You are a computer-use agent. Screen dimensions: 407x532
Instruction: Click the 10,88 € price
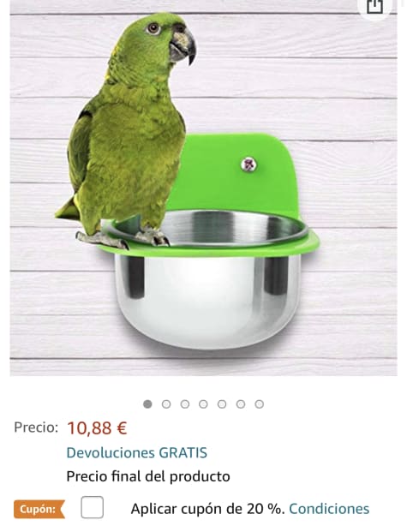[x=97, y=427]
